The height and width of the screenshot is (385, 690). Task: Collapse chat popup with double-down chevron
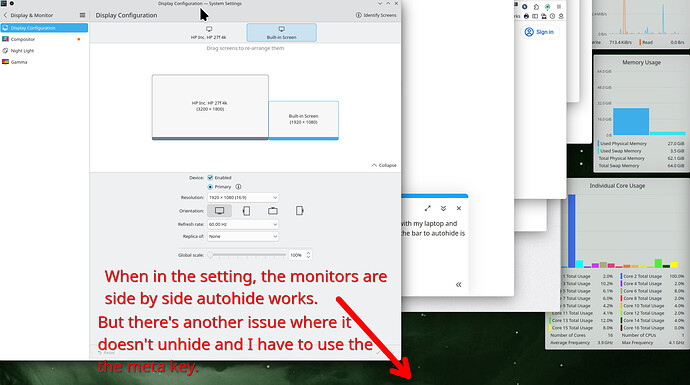point(443,209)
